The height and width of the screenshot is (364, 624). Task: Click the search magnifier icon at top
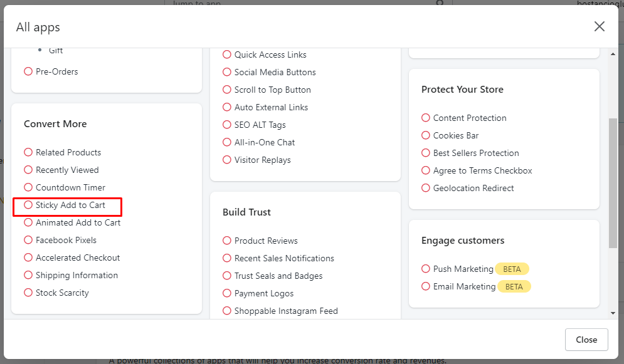pos(440,3)
